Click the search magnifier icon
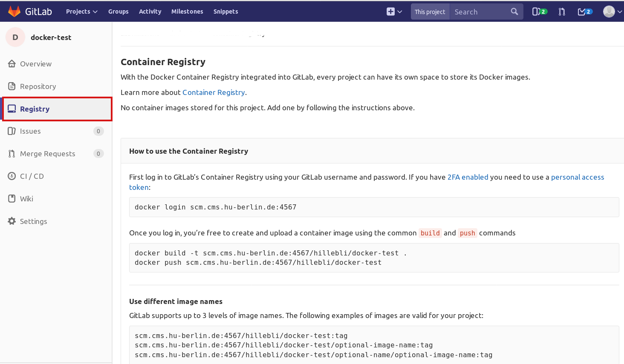Image resolution: width=624 pixels, height=364 pixels. pos(514,11)
